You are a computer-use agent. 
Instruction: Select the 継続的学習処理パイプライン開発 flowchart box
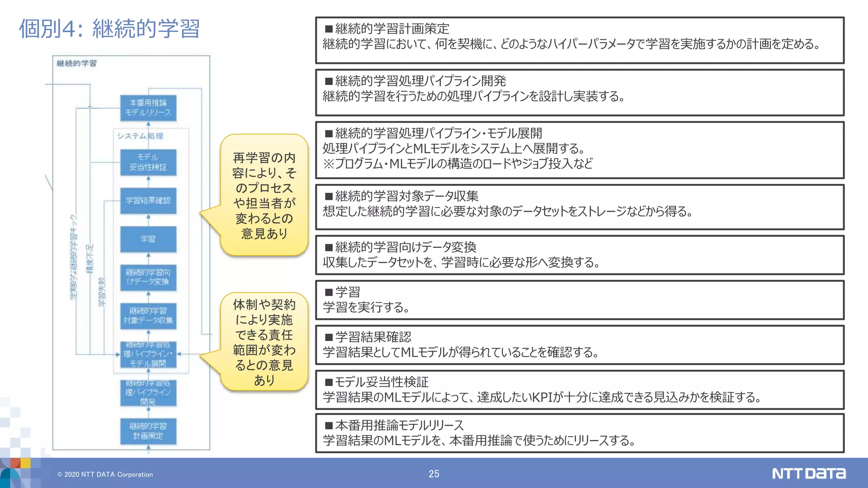click(x=148, y=393)
